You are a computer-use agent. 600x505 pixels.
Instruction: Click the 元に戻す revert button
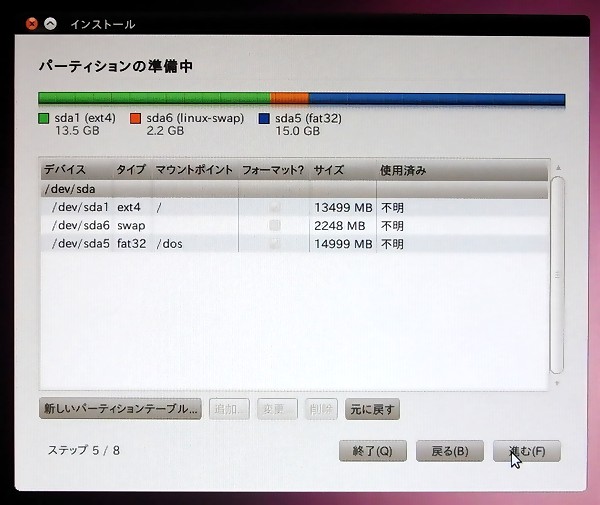click(x=372, y=409)
